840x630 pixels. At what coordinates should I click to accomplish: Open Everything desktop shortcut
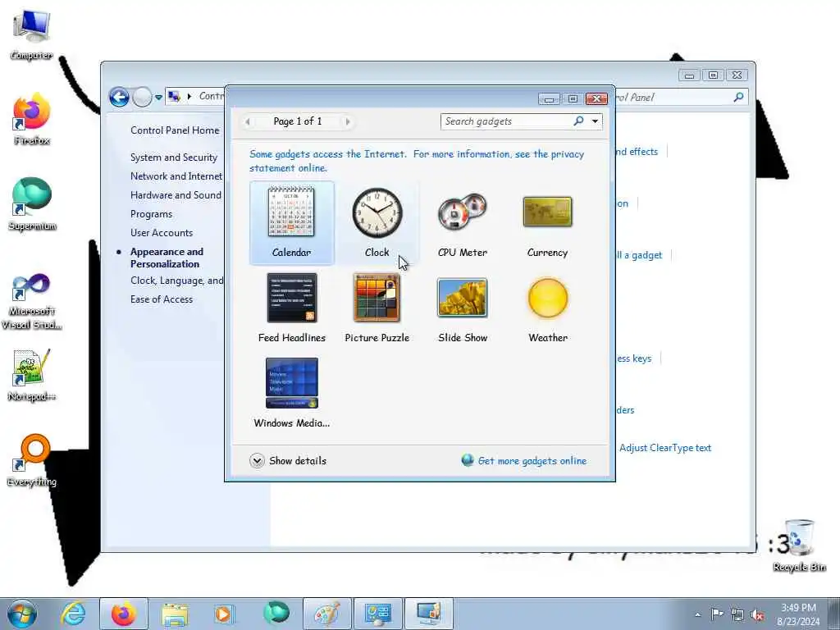(32, 460)
